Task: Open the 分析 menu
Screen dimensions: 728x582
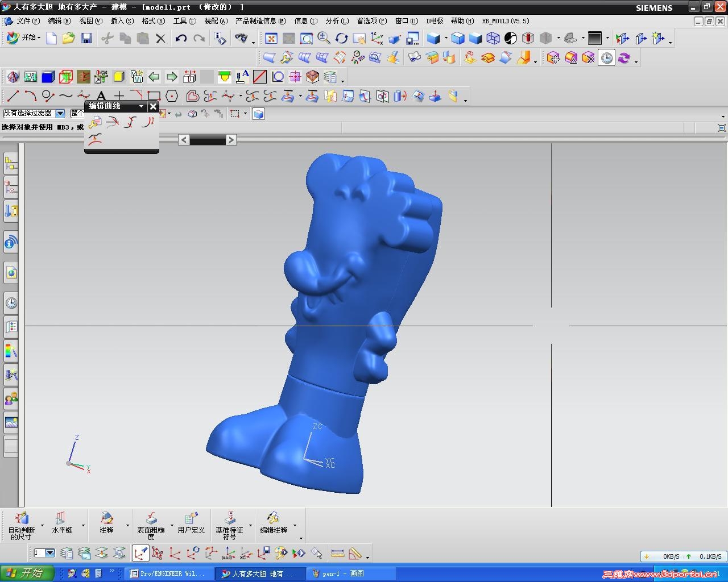Action: (x=337, y=21)
